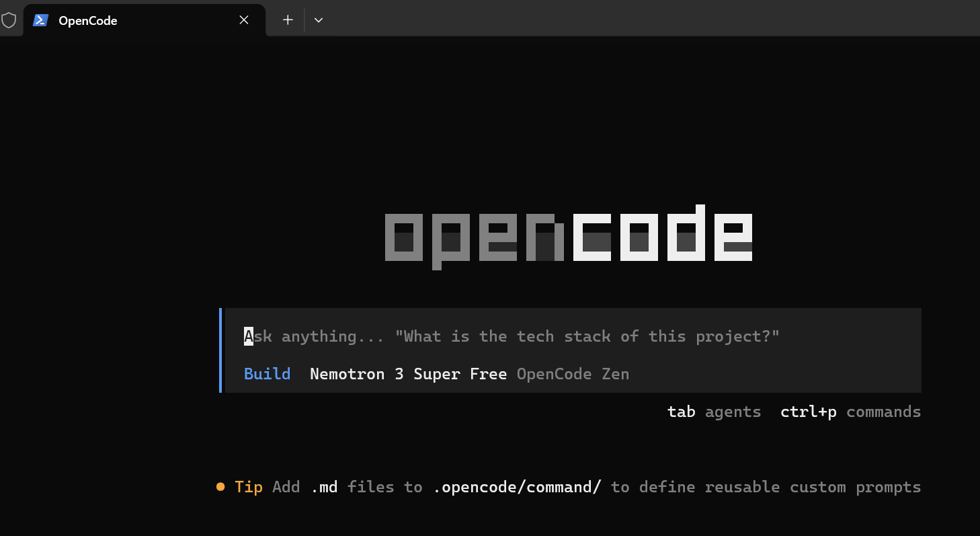Screen dimensions: 980x536
Task: Click the PowerShell icon on the OpenCode tab
Action: [x=40, y=20]
